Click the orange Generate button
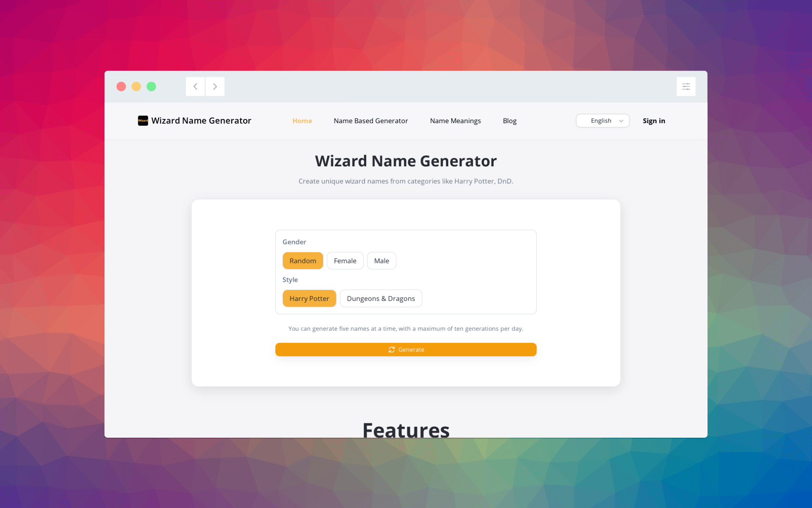Viewport: 812px width, 508px height. click(406, 350)
